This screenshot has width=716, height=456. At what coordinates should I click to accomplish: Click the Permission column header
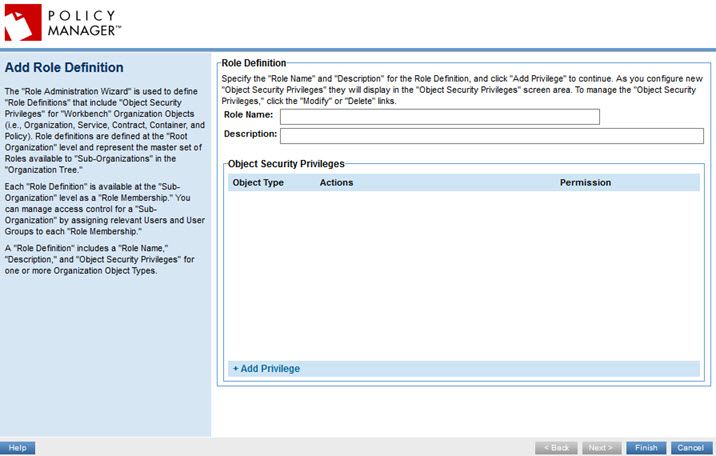[585, 183]
